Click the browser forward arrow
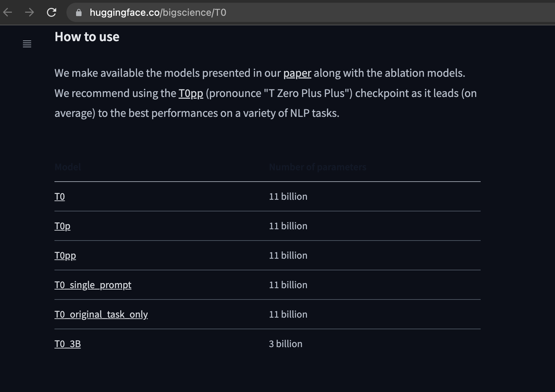This screenshot has width=555, height=392. point(29,13)
